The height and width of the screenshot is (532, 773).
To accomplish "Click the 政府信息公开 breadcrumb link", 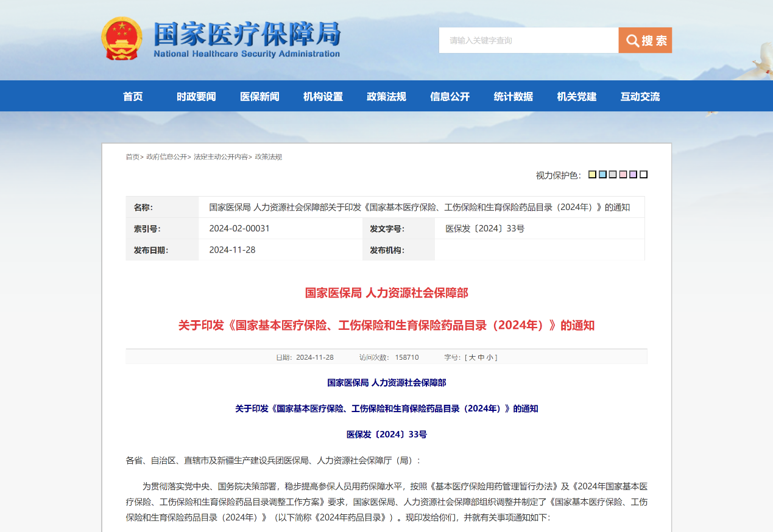I will [166, 156].
